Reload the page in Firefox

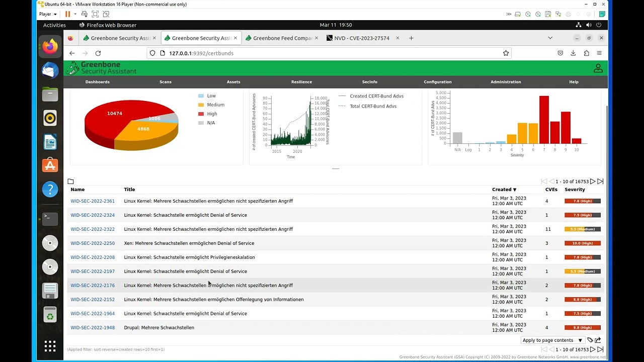tap(98, 53)
